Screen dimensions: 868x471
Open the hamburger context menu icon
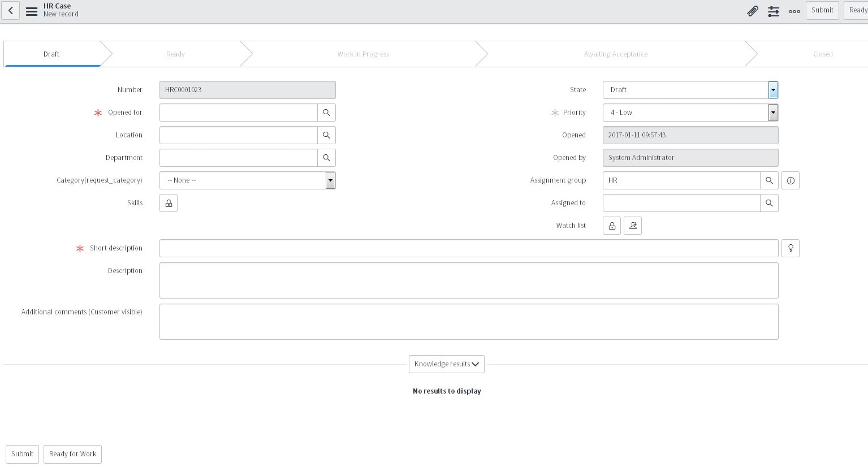coord(32,11)
